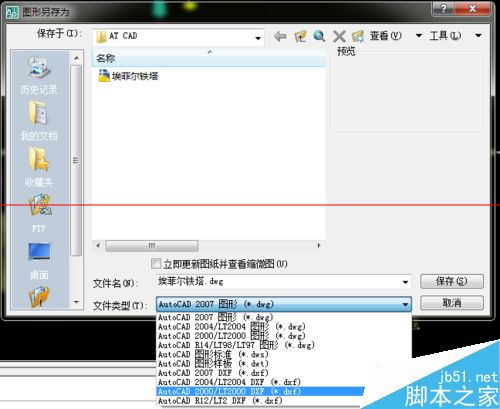Open the 工具 tools menu dropdown
This screenshot has width=500, height=409.
478,35
